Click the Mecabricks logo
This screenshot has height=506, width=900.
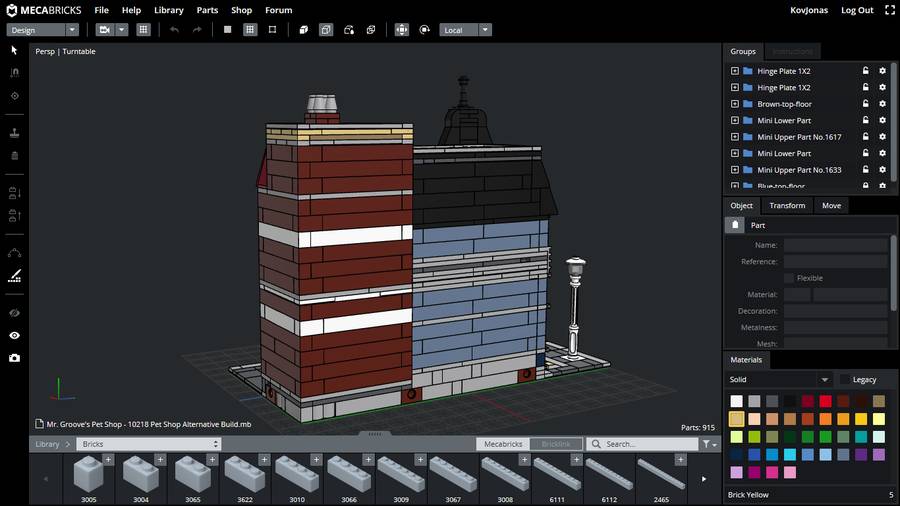click(44, 10)
